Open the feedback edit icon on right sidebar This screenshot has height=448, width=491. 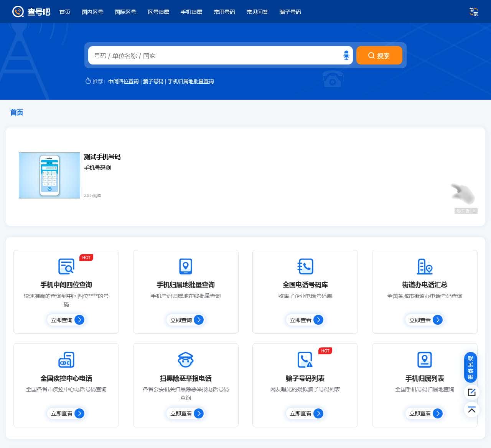(472, 392)
